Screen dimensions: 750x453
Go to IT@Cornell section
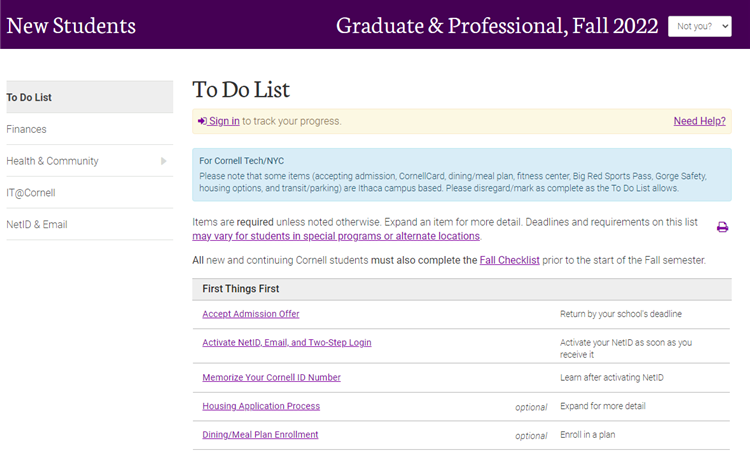point(89,193)
